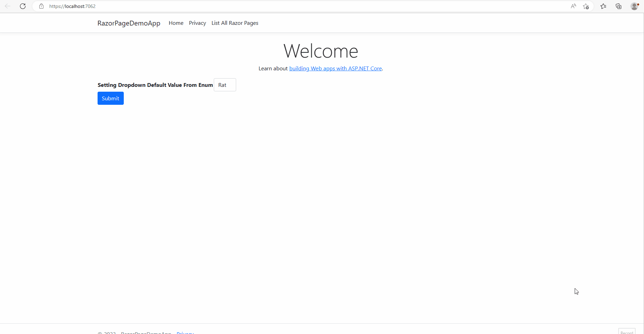Open the Favorites list icon
Viewport: 644px width, 334px height.
pos(603,6)
